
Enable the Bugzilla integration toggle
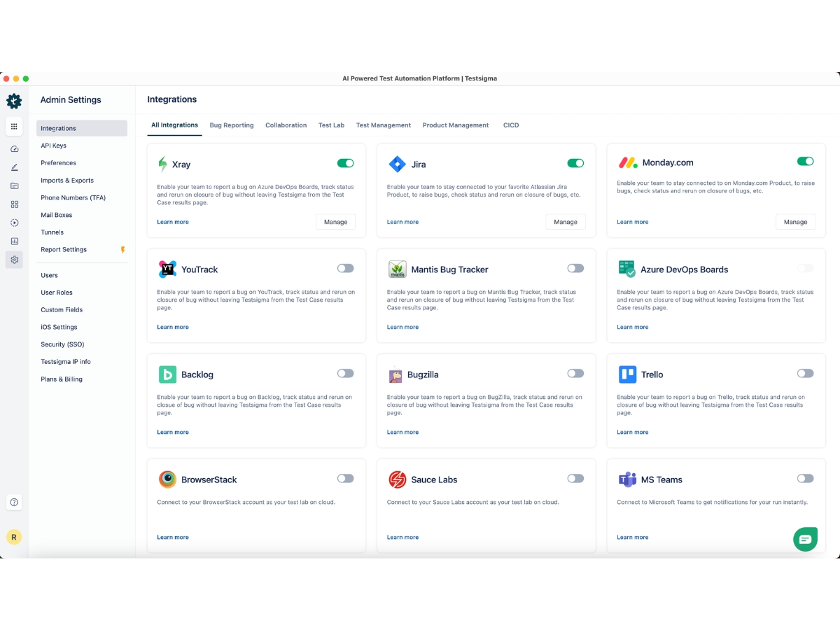[575, 373]
